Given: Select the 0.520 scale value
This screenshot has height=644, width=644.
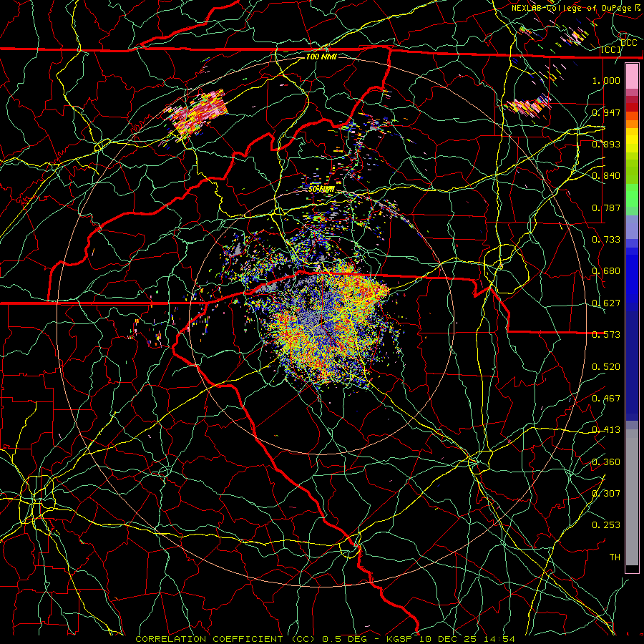Looking at the screenshot, I should [606, 367].
